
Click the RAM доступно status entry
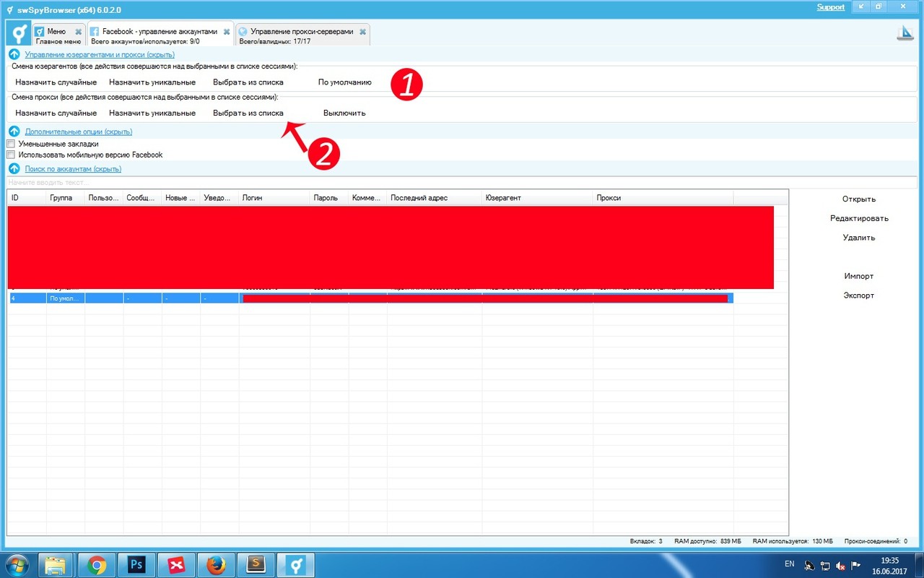coord(707,540)
